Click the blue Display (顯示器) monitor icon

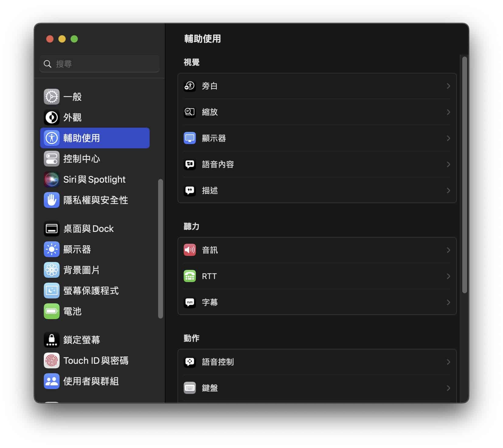[x=189, y=138]
